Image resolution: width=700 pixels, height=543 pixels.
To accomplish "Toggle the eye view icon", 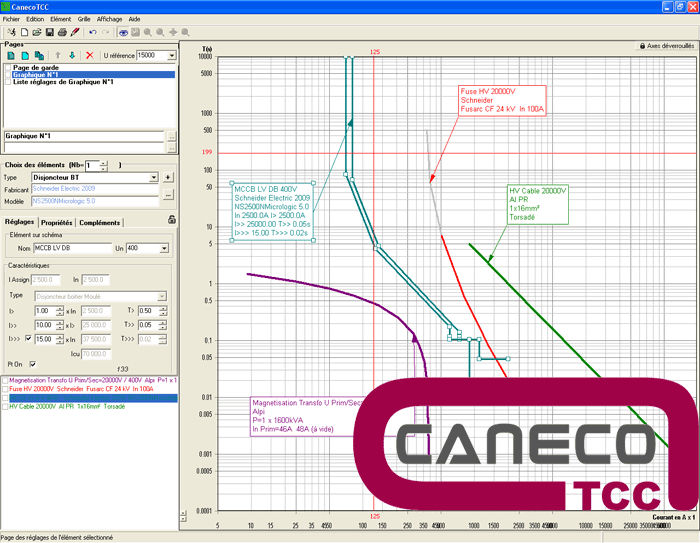I will [123, 32].
